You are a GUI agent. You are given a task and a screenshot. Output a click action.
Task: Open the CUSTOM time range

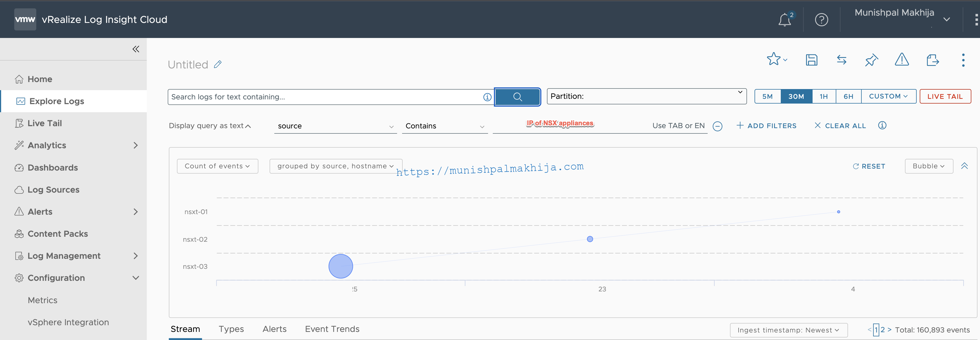(888, 96)
